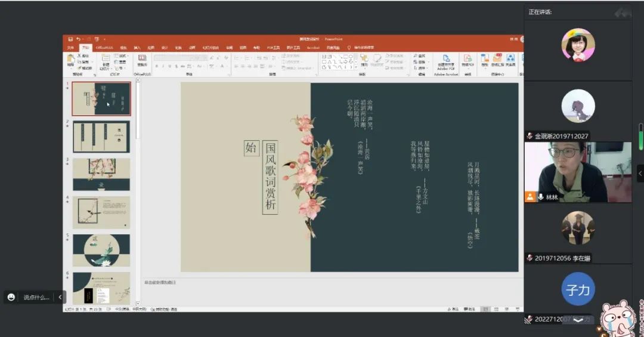Click Create and Share Adobe PDF icon
The height and width of the screenshot is (337, 644).
point(445,60)
